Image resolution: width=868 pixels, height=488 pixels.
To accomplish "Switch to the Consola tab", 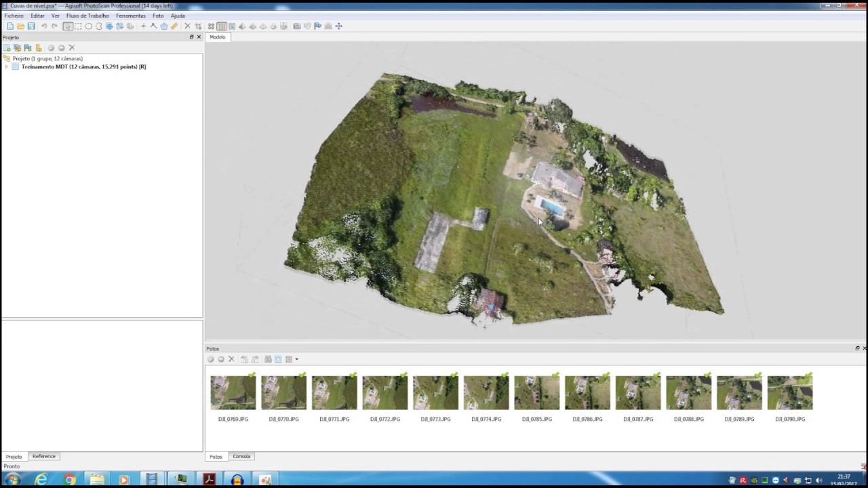I will pyautogui.click(x=241, y=456).
